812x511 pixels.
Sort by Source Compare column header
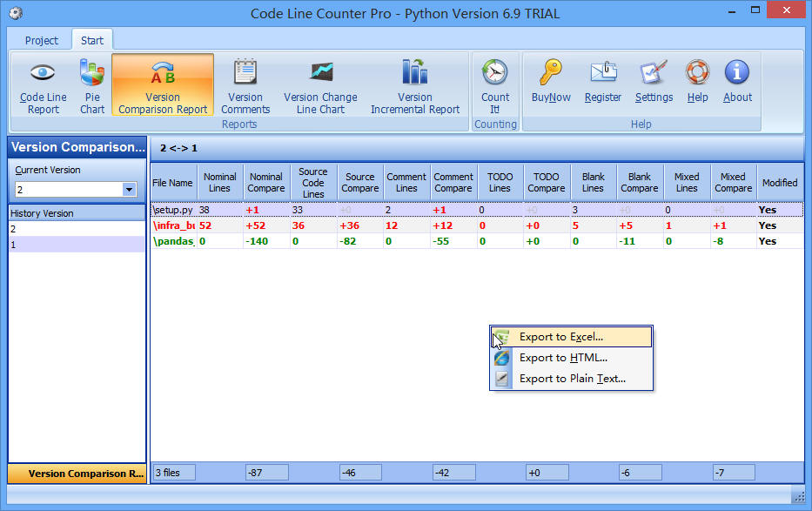pos(360,183)
